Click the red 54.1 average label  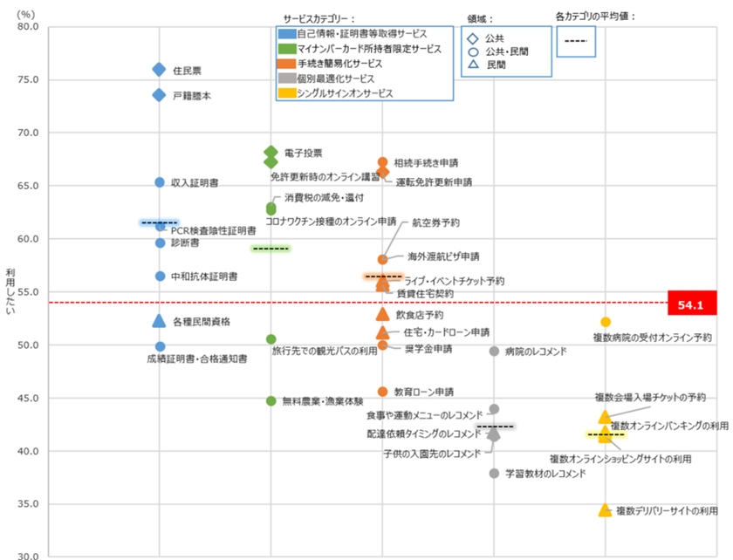(x=692, y=303)
